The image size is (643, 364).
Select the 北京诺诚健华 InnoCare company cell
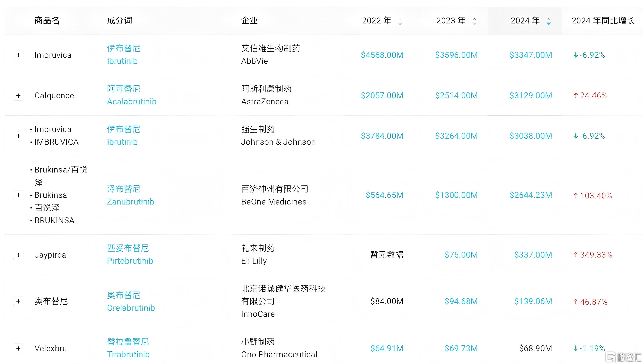(283, 301)
